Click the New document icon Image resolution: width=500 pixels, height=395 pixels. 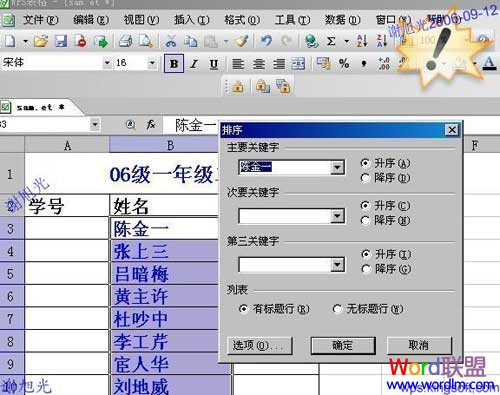click(x=9, y=41)
